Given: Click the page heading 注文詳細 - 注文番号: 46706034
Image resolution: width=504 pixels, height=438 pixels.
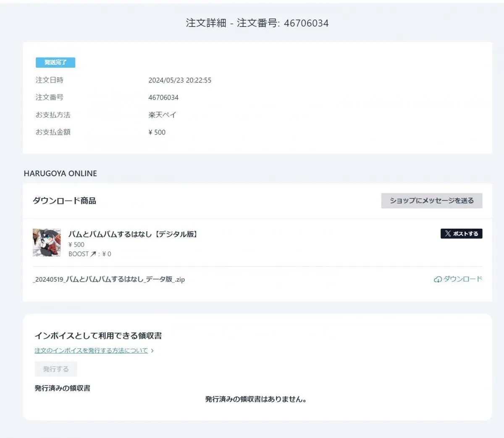Looking at the screenshot, I should pyautogui.click(x=257, y=23).
